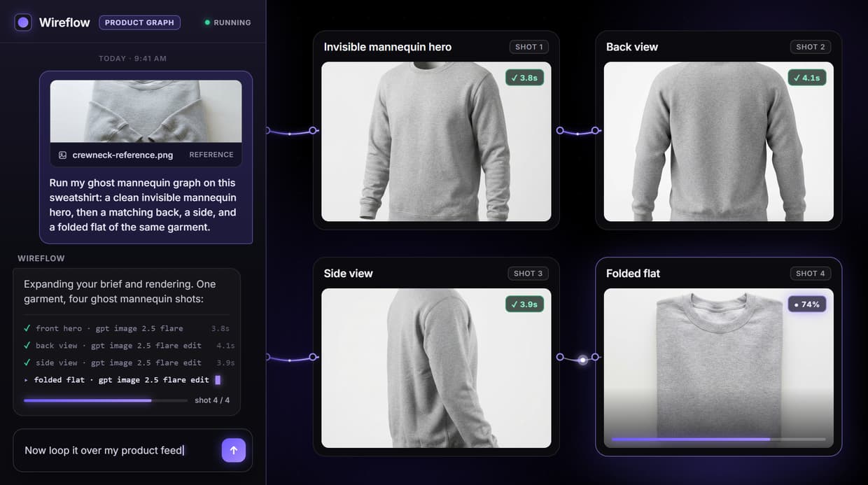Click the TODAY · 9:41 AM timestamp
This screenshot has height=485, width=868.
coord(132,59)
